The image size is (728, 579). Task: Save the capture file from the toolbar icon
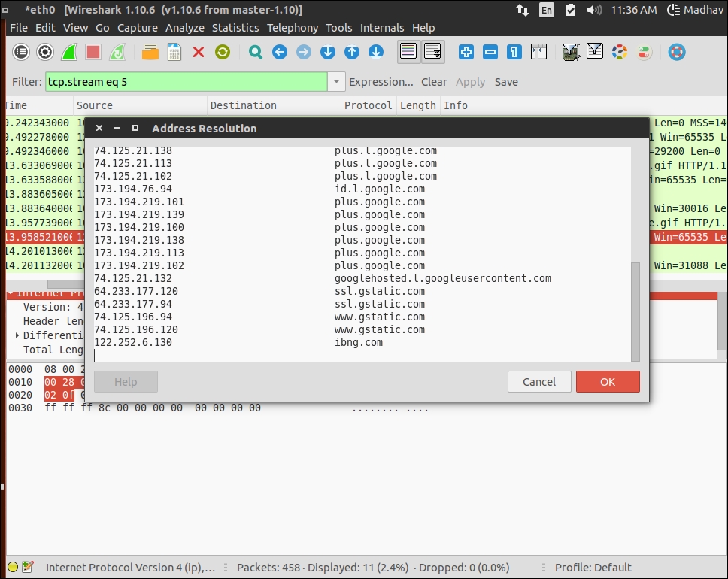tap(174, 52)
